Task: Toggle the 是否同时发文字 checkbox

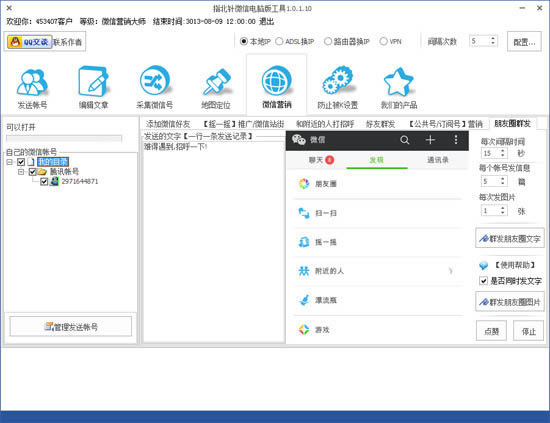Action: (483, 281)
